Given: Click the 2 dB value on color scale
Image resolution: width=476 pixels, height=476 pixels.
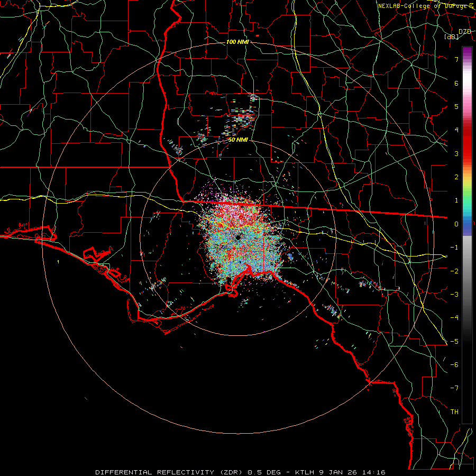Looking at the screenshot, I should [456, 177].
